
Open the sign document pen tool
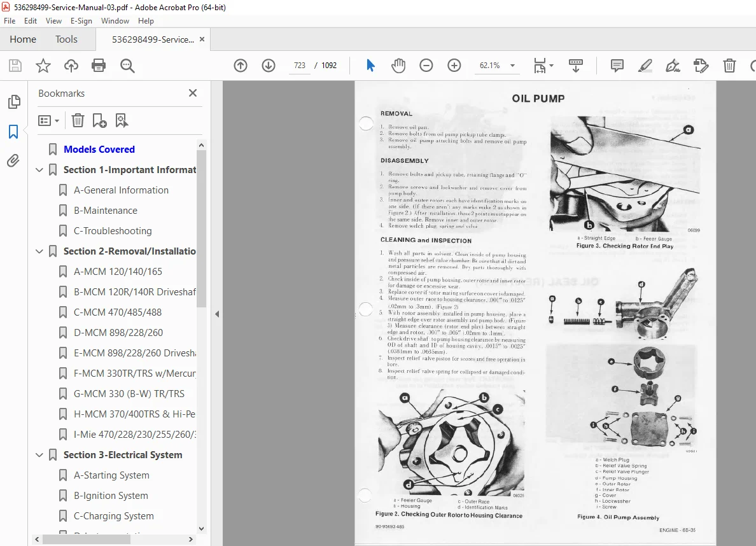pyautogui.click(x=673, y=66)
